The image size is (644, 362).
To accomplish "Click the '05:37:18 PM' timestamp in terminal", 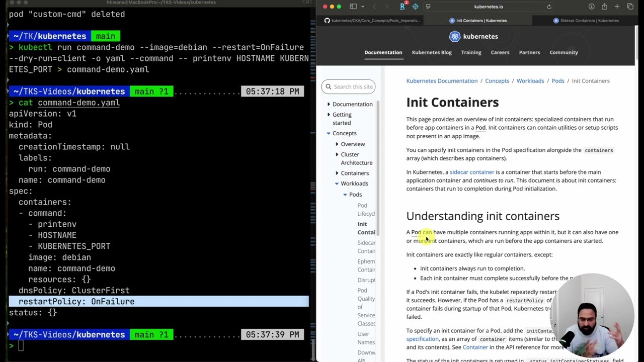I will point(272,92).
